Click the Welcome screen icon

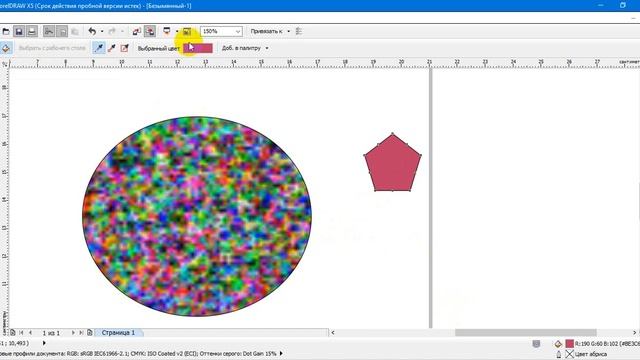tap(187, 31)
